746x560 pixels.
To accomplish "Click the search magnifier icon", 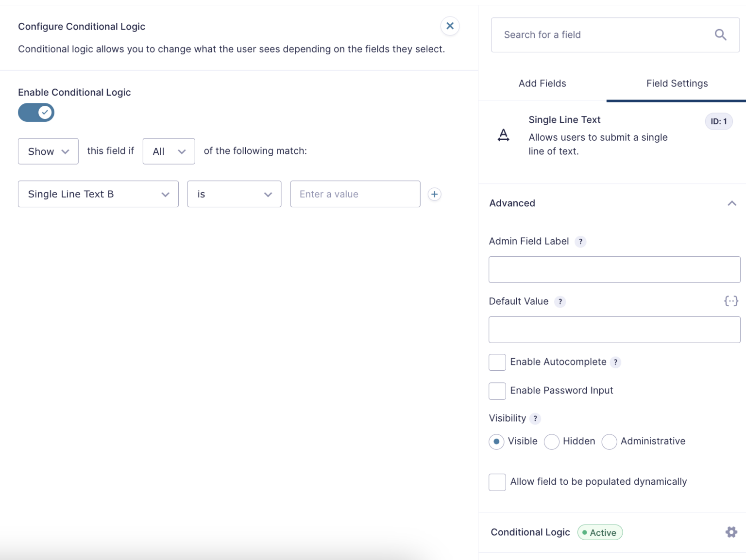I will pyautogui.click(x=720, y=34).
